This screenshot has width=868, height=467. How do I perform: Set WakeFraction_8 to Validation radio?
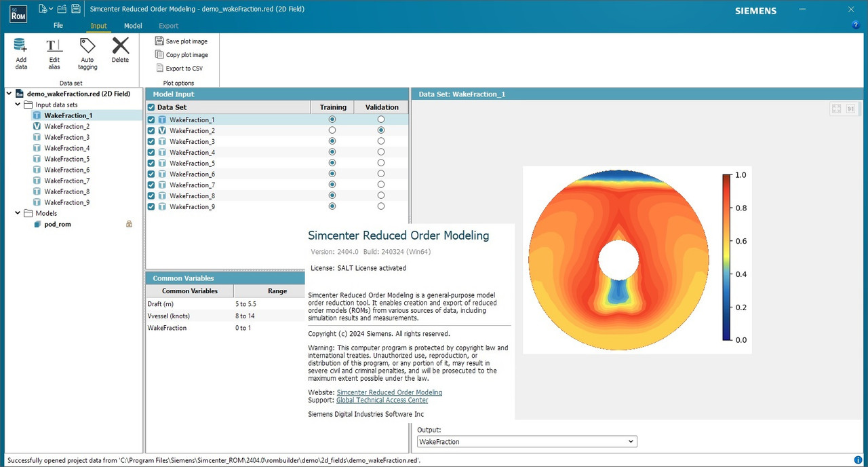381,195
